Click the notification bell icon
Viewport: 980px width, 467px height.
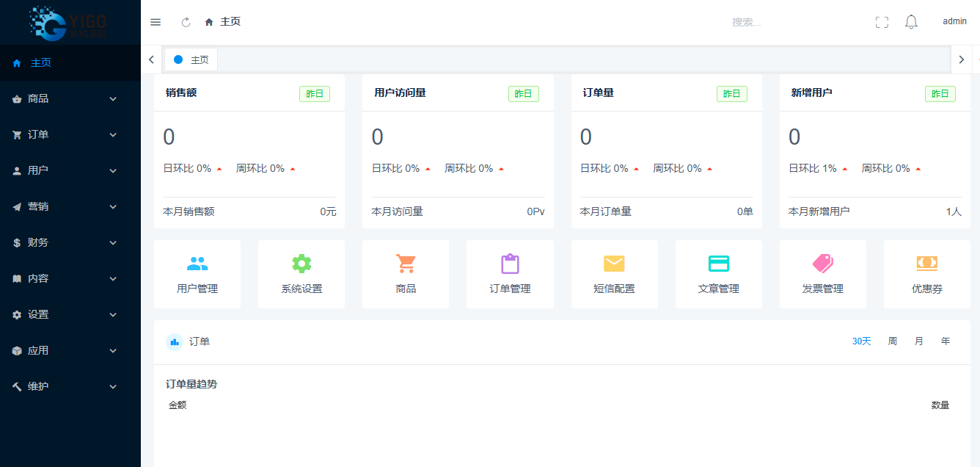pyautogui.click(x=911, y=21)
